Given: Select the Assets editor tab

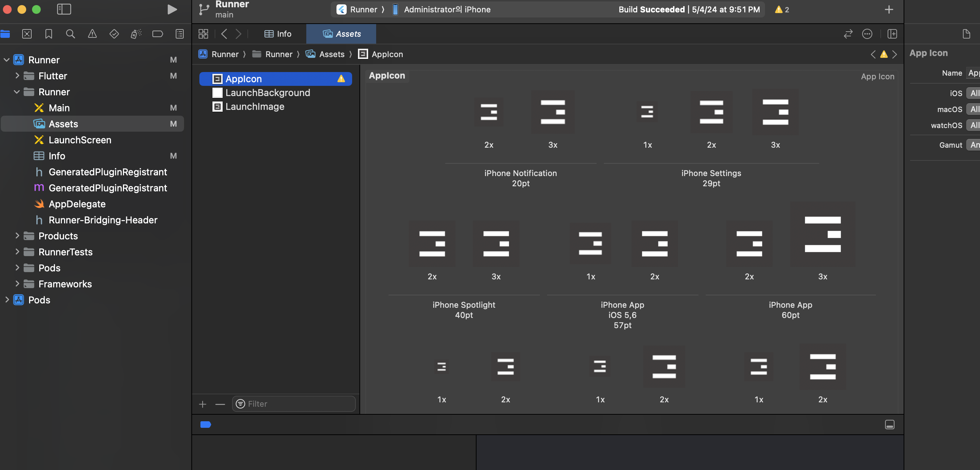Looking at the screenshot, I should [x=341, y=34].
